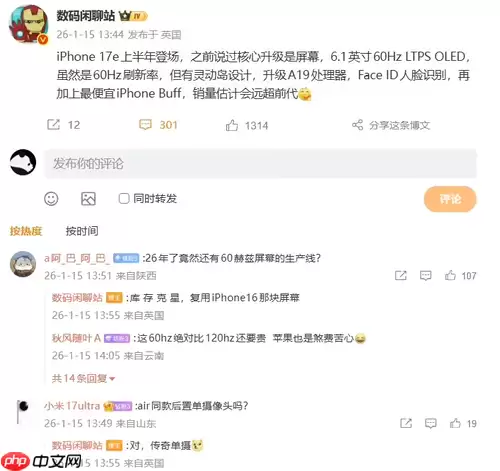
Task: Open 数码闲聊站 profile name at top
Action: pyautogui.click(x=85, y=15)
